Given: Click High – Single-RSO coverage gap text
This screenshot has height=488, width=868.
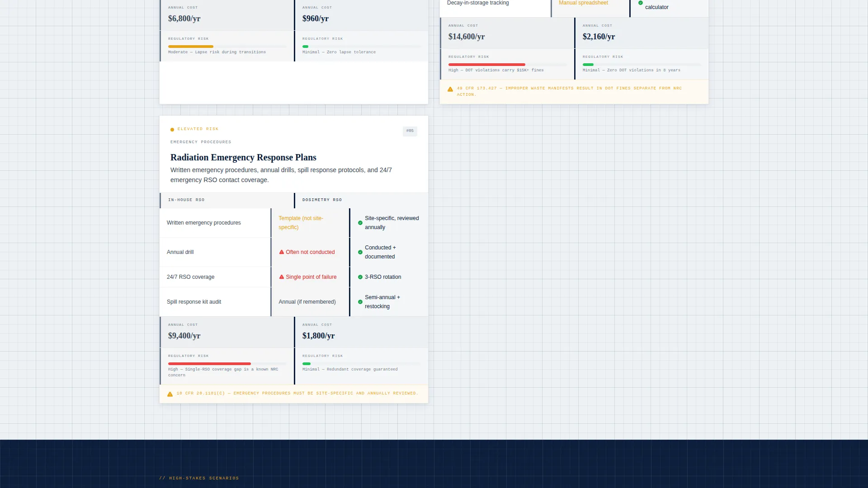Looking at the screenshot, I should pos(223,372).
